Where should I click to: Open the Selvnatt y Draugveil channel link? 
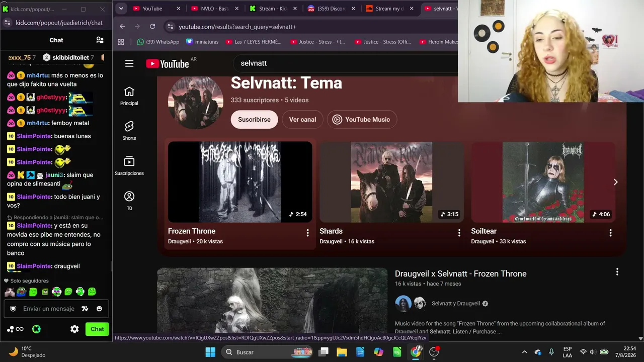click(456, 303)
